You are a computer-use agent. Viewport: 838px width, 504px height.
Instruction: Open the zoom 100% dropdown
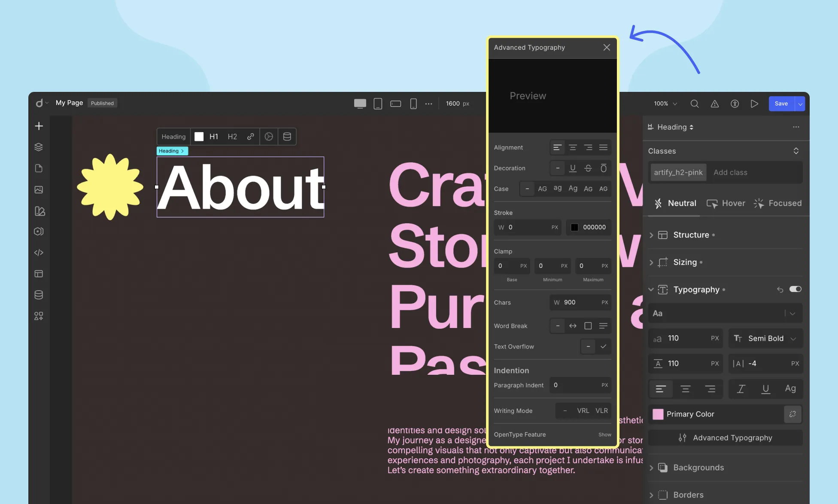tap(665, 103)
